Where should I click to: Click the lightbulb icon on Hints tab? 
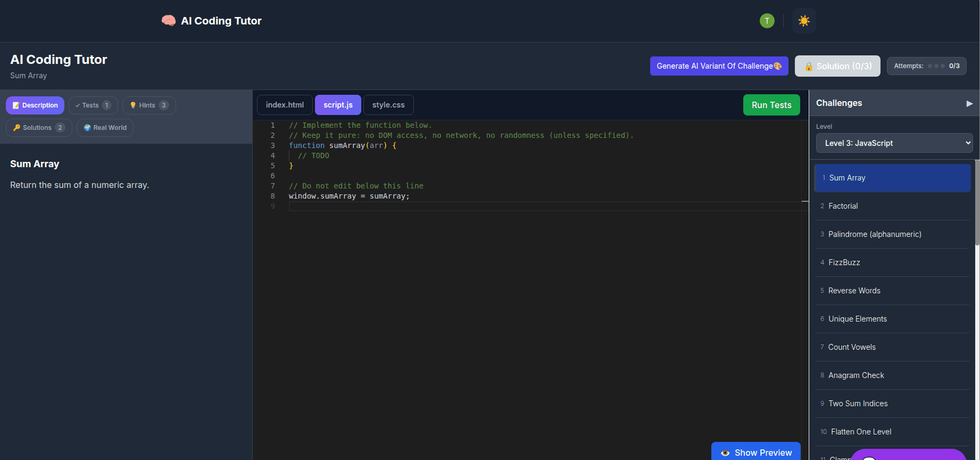tap(133, 105)
